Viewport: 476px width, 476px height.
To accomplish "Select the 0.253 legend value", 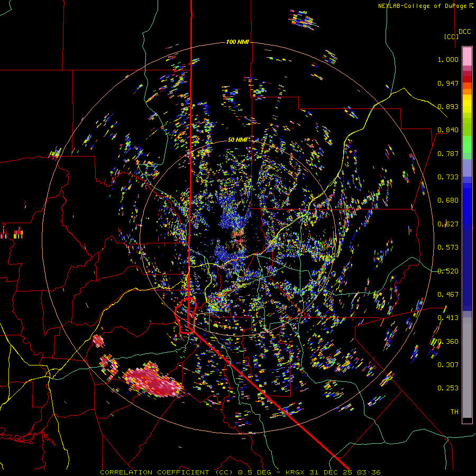I will click(x=448, y=388).
